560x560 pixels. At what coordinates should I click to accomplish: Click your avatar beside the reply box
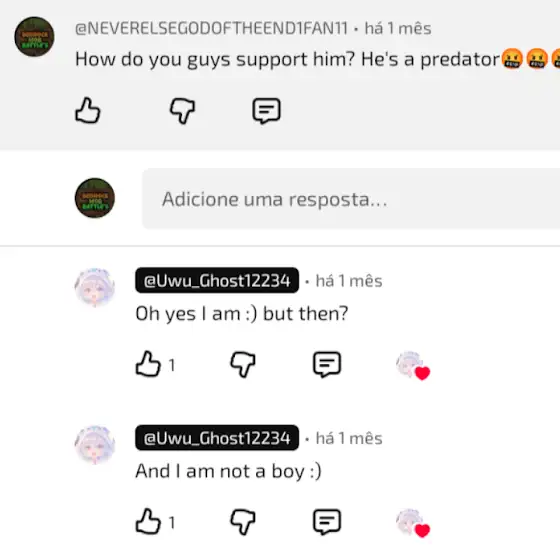click(x=95, y=198)
